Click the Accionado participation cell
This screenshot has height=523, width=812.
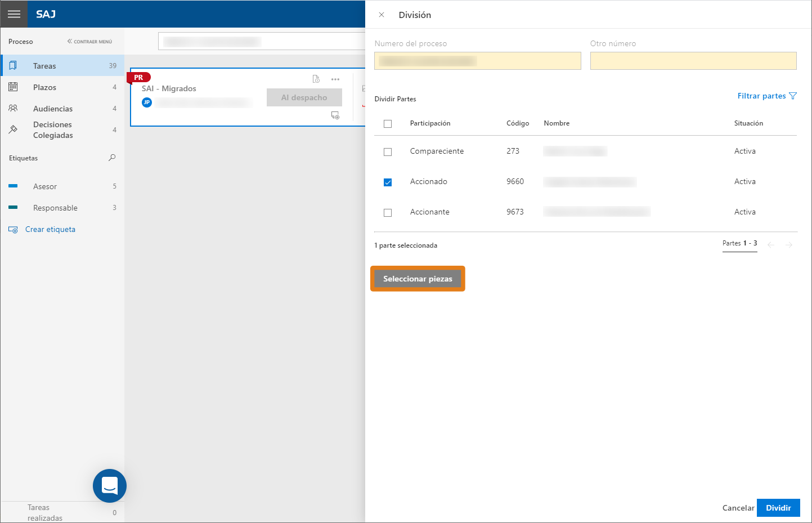tap(429, 181)
